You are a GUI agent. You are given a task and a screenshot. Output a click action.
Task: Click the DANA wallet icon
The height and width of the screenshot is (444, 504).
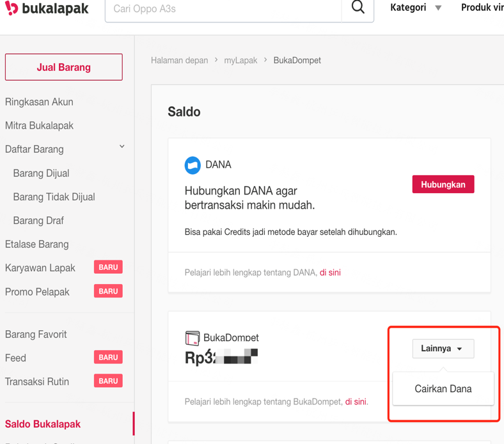[x=193, y=165]
